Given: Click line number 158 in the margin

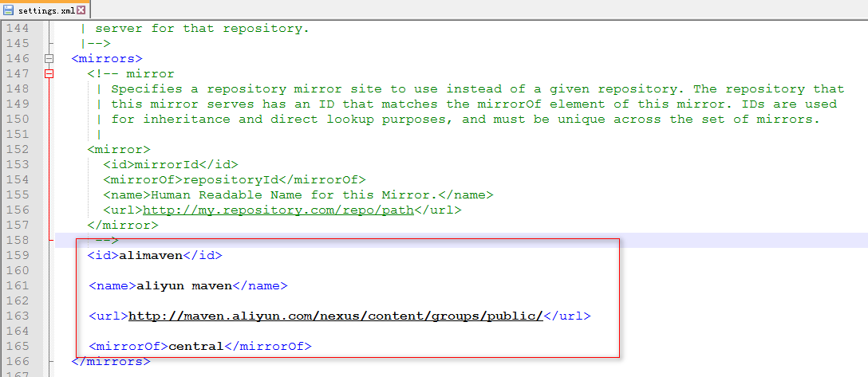Looking at the screenshot, I should 18,241.
